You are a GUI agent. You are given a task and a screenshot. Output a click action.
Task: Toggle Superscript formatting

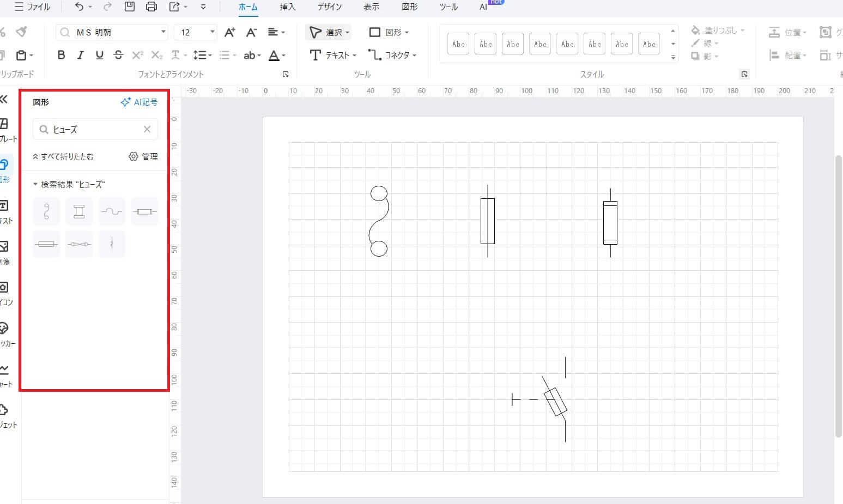click(x=137, y=55)
